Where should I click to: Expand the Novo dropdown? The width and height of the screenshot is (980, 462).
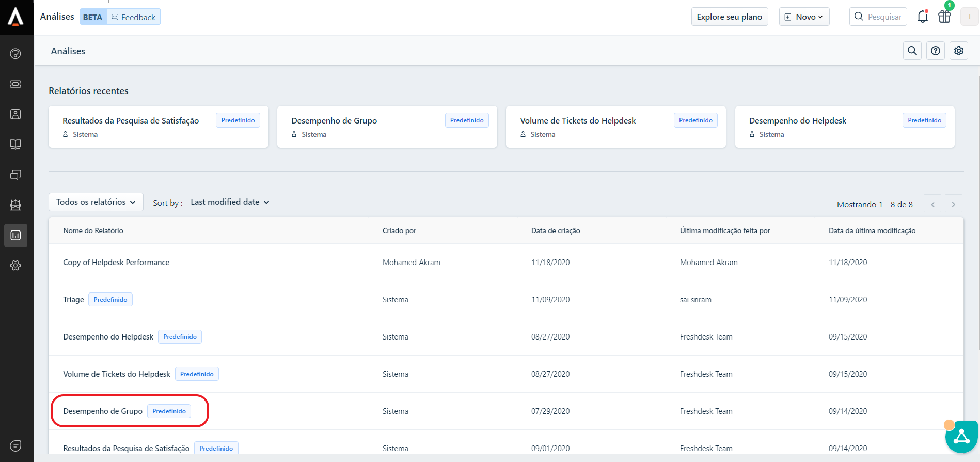coord(804,17)
